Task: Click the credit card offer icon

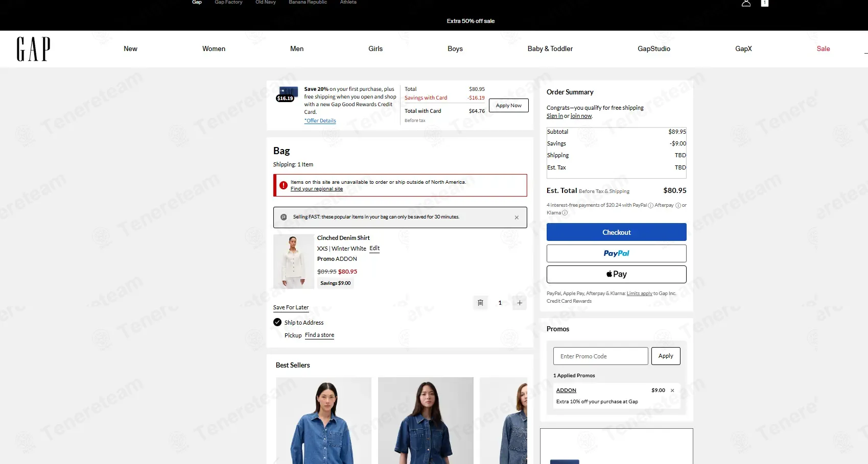Action: [287, 93]
